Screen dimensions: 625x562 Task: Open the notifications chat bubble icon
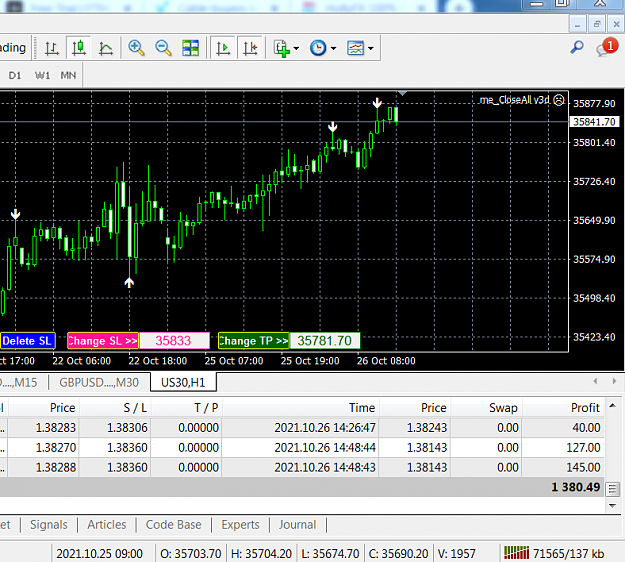[606, 48]
